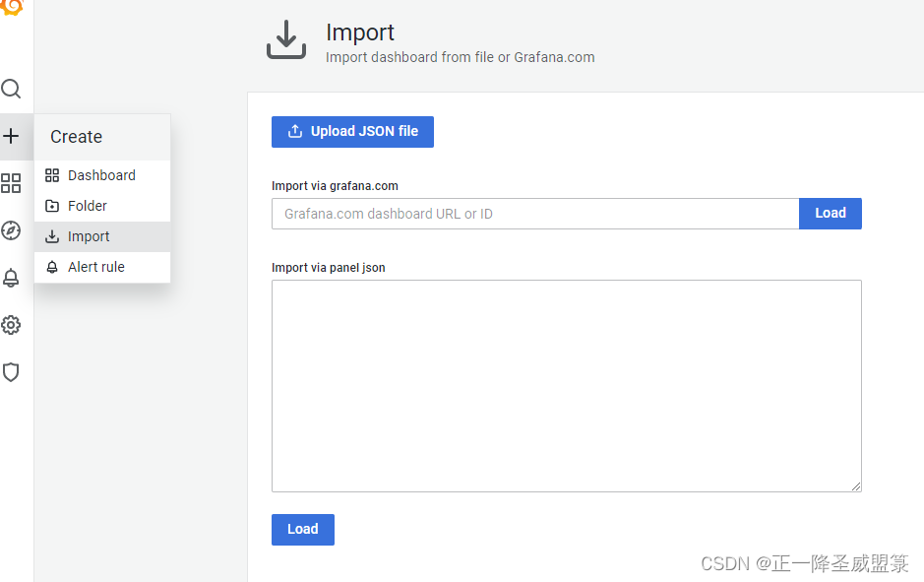
Task: Click Load next to grafana.com URL field
Action: click(x=831, y=214)
